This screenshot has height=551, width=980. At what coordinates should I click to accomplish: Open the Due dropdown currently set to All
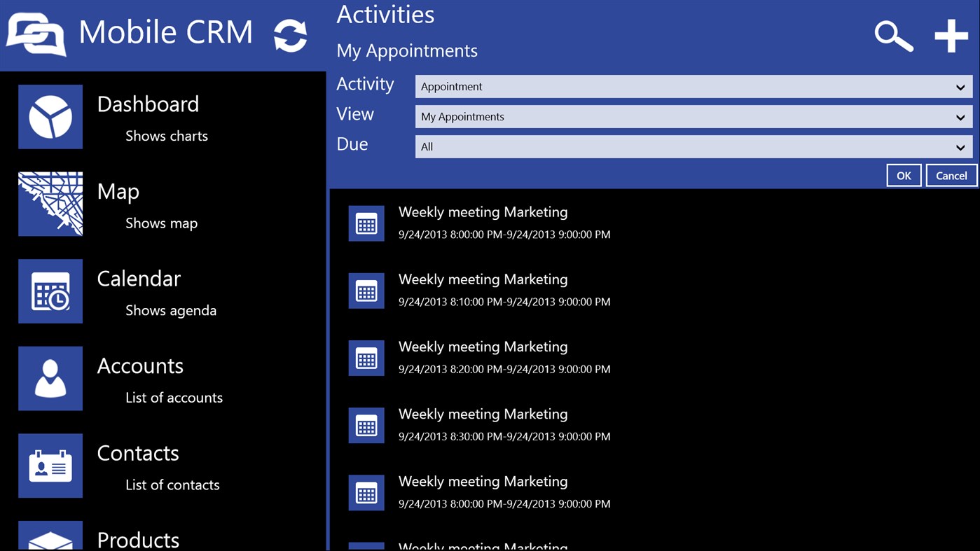pos(693,147)
